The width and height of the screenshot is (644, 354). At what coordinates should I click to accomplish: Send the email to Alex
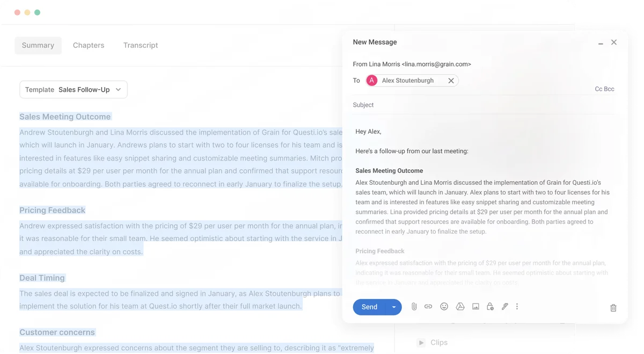click(x=369, y=307)
